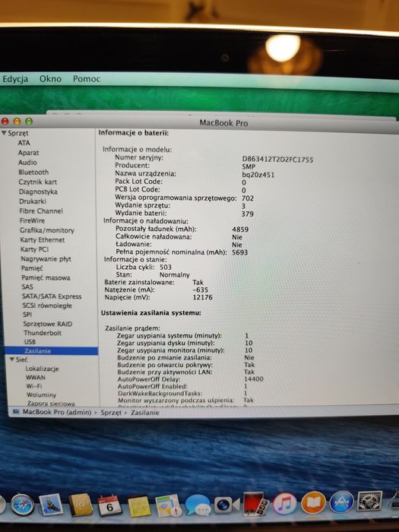The height and width of the screenshot is (532, 399).
Task: Select SAS in the sidebar
Action: [x=27, y=287]
